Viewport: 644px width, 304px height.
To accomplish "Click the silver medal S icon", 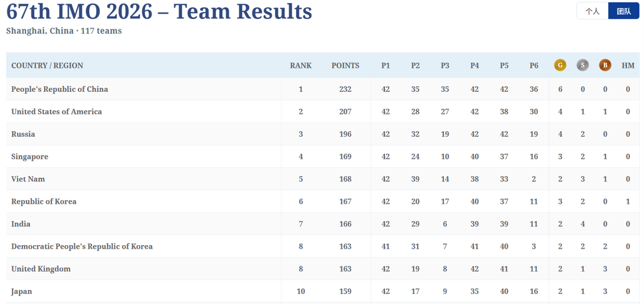I will click(583, 65).
